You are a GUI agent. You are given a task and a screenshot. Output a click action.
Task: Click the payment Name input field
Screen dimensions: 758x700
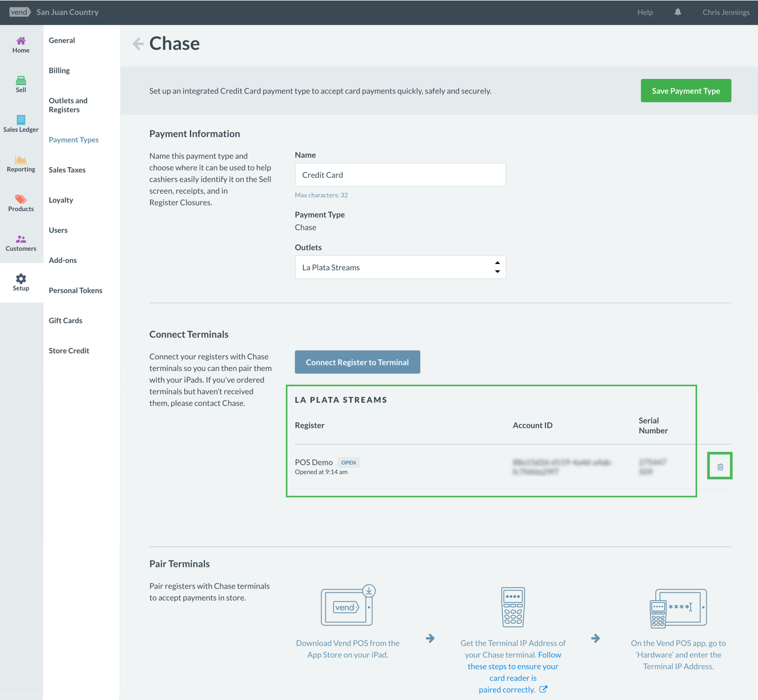coord(400,175)
